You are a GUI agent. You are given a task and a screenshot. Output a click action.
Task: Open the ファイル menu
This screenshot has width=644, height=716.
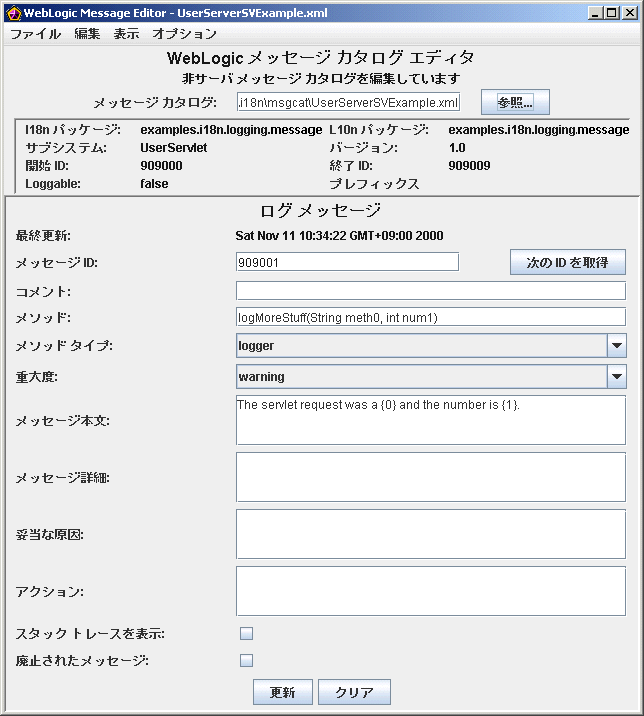point(35,34)
